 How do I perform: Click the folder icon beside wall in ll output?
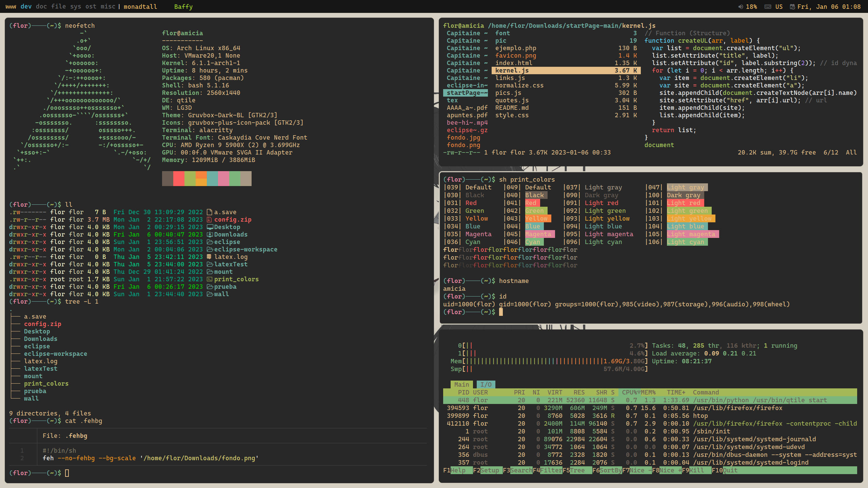tap(210, 294)
